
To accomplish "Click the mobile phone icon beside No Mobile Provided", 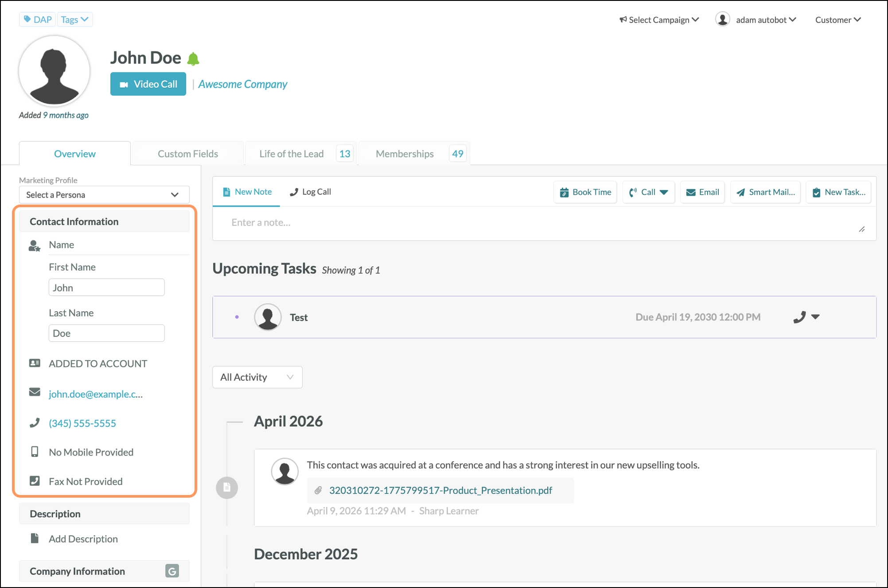I will tap(35, 452).
